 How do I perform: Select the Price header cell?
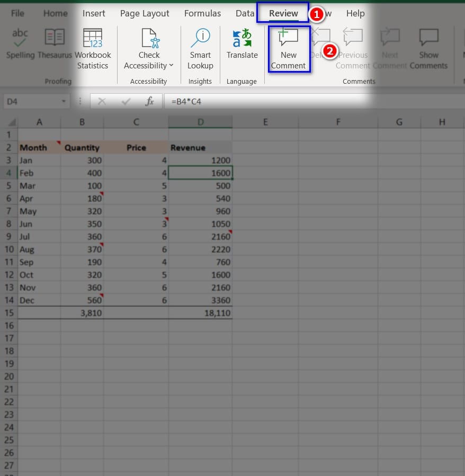(136, 147)
